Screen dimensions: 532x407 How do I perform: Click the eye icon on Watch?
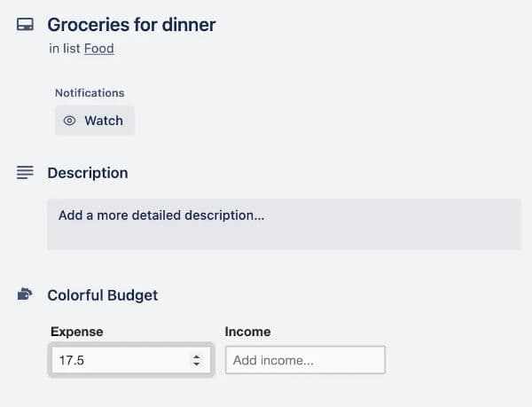click(70, 121)
